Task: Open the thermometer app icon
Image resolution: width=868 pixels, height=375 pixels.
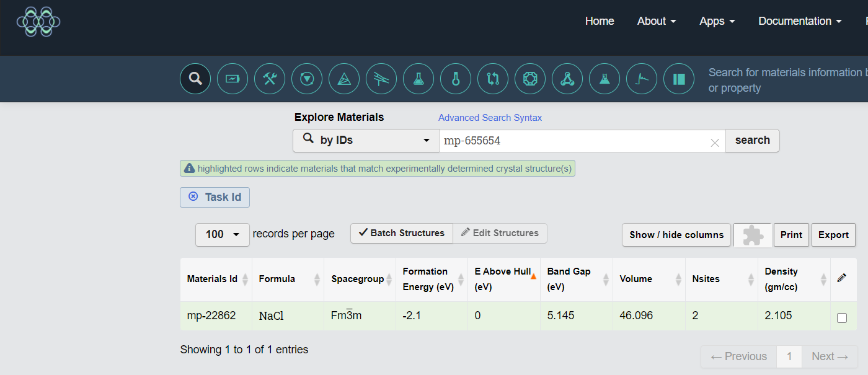Action: [456, 79]
